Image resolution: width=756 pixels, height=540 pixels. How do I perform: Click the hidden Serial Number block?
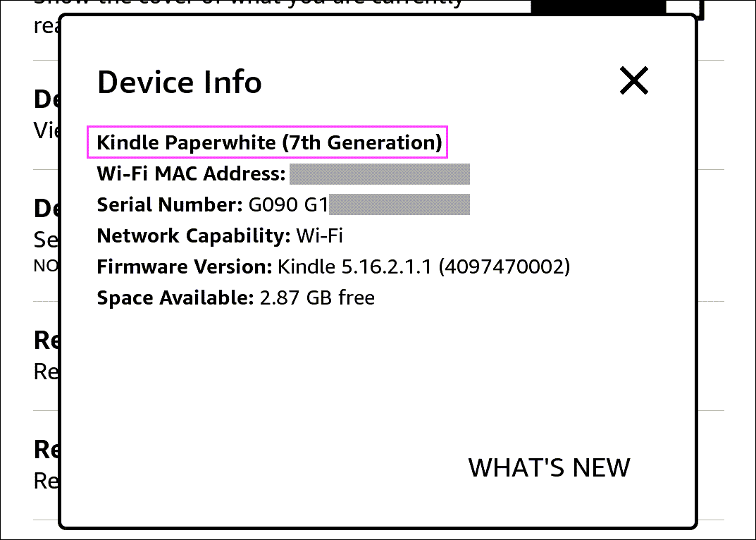pyautogui.click(x=399, y=204)
